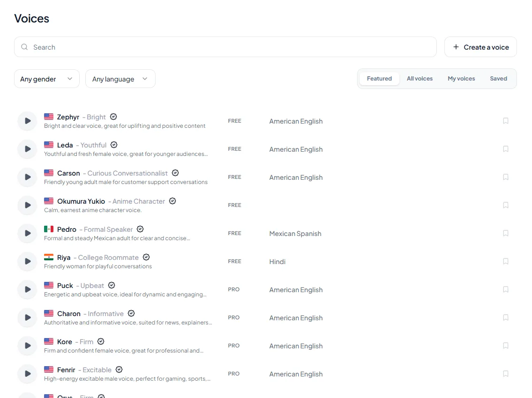The width and height of the screenshot is (532, 398).
Task: Save the Carson voice with bookmark icon
Action: [506, 177]
